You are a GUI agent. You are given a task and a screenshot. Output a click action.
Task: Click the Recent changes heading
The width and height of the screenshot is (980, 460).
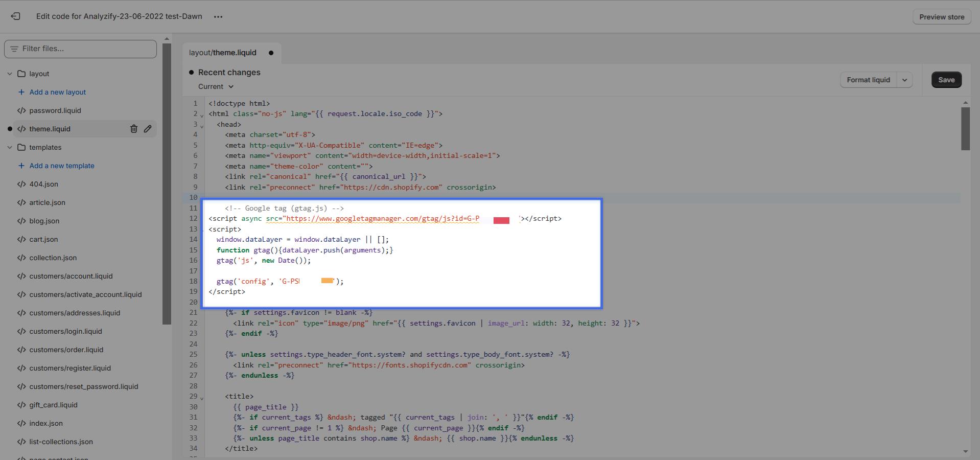[x=229, y=73]
